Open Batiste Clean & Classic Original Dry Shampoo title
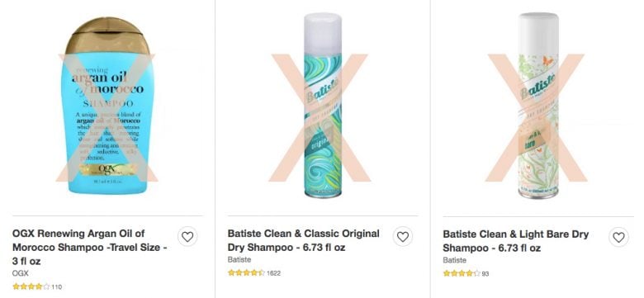The height and width of the screenshot is (298, 644). 304,240
